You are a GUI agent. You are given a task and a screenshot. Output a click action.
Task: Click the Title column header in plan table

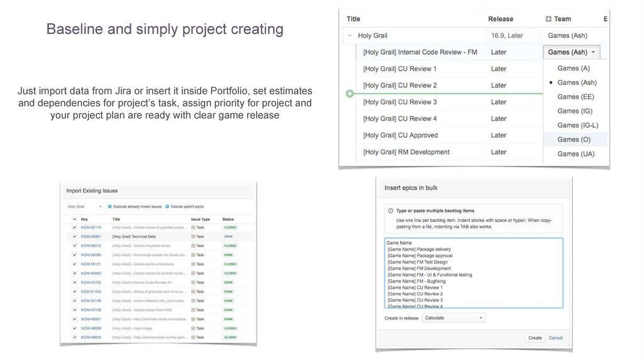353,19
